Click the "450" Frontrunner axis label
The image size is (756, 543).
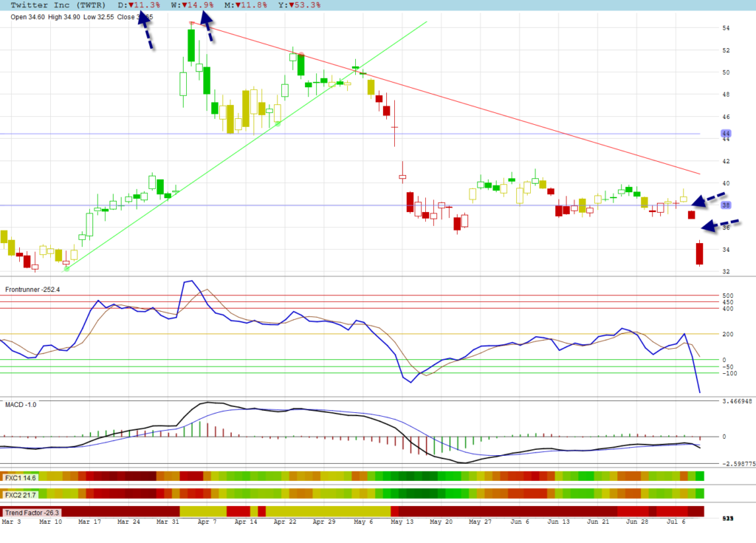coord(728,302)
